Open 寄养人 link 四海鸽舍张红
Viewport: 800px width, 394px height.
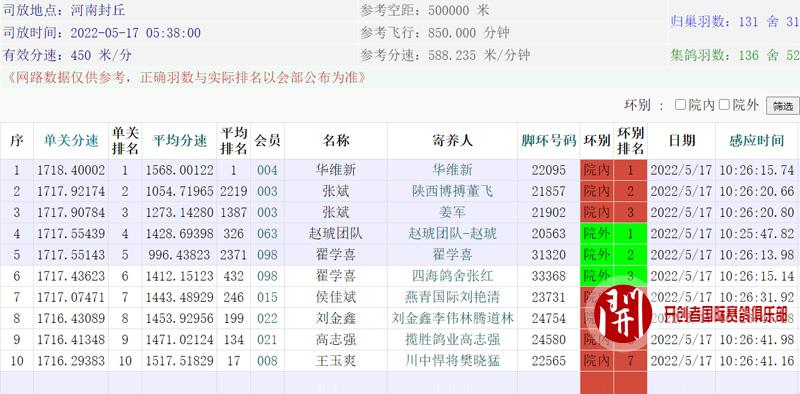[x=453, y=276]
